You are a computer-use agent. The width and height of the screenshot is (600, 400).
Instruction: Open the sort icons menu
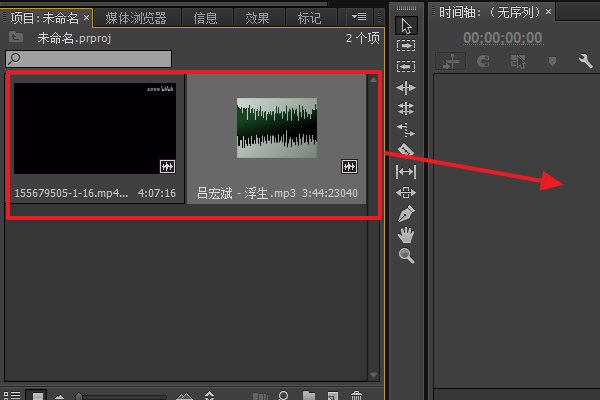click(x=209, y=395)
